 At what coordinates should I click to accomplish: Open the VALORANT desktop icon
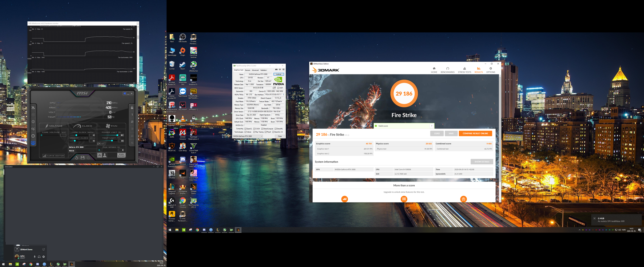tap(182, 106)
